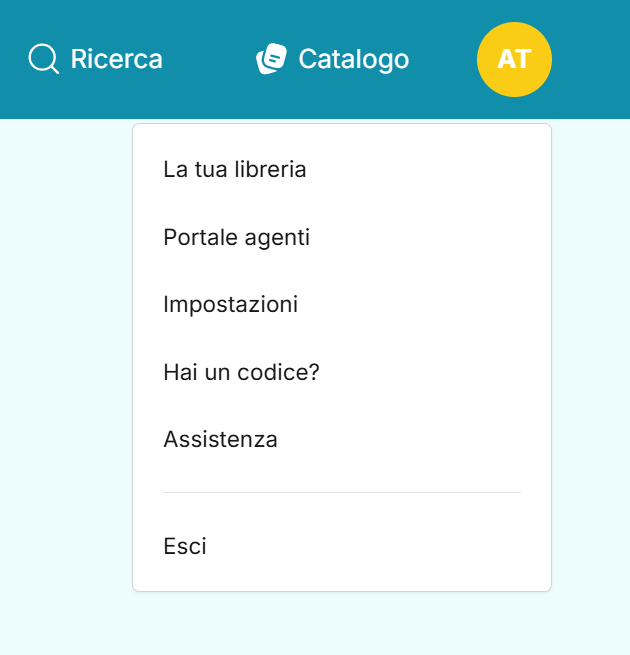Viewport: 630px width, 655px height.
Task: Click the yellow AT profile avatar
Action: 514,59
